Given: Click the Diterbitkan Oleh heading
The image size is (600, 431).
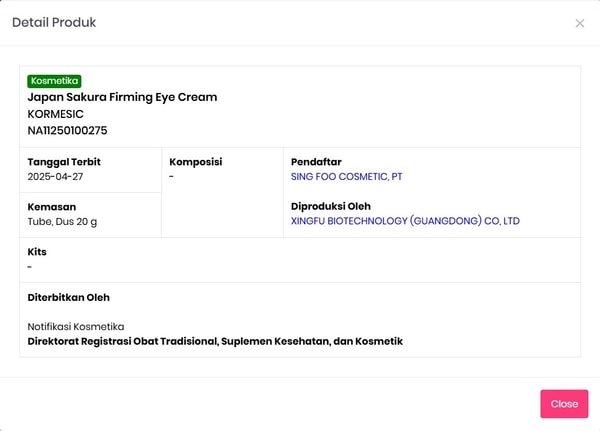Looking at the screenshot, I should coord(68,297).
